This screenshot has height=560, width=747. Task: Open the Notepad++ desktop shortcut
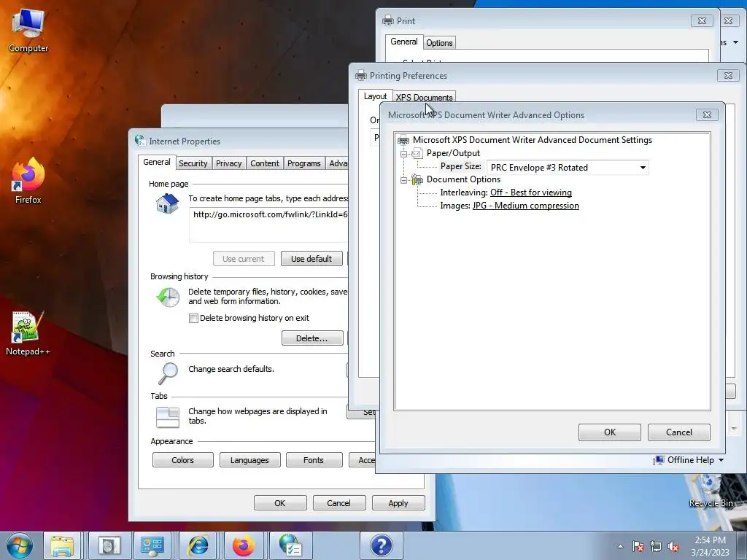28,333
